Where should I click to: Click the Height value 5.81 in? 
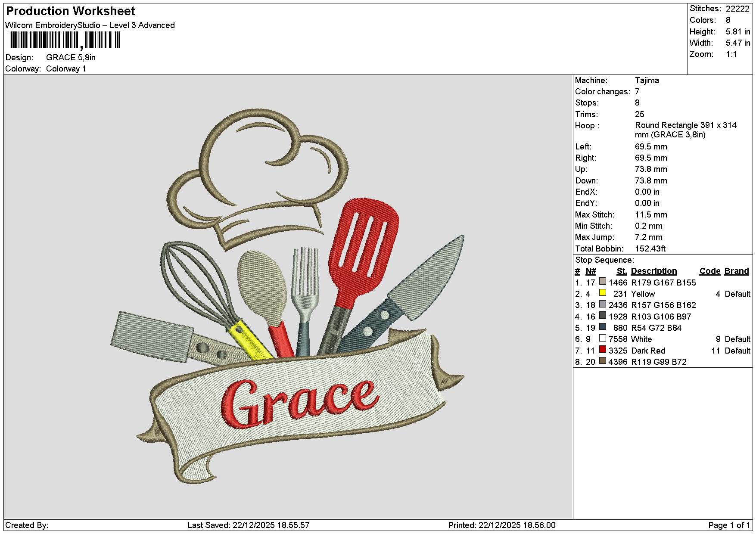(x=738, y=32)
